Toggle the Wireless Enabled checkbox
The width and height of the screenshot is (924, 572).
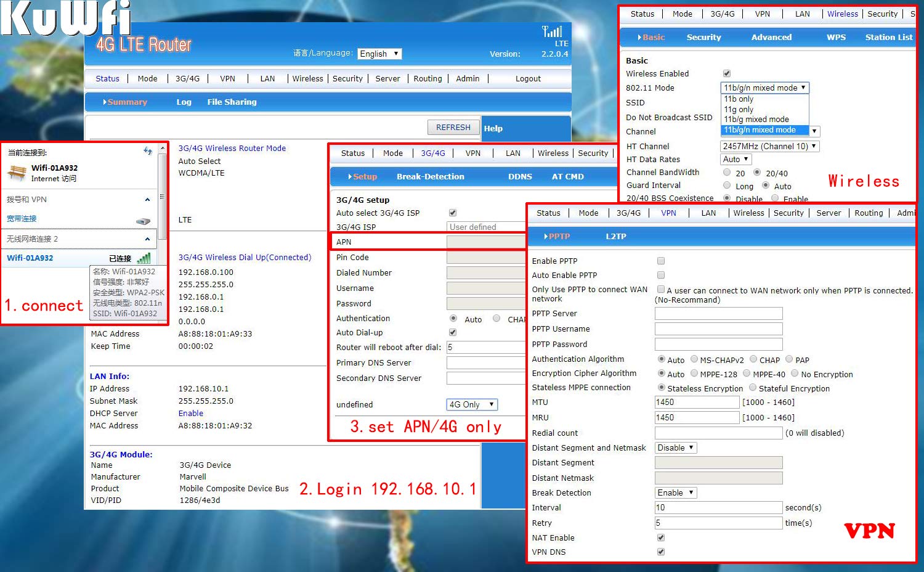(x=727, y=73)
